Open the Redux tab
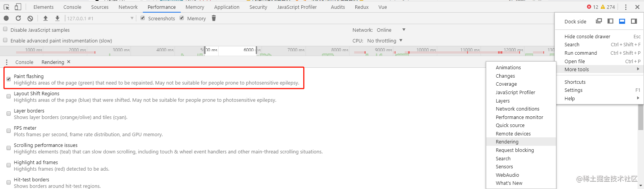Viewport: 644px width, 189px height. (x=361, y=7)
